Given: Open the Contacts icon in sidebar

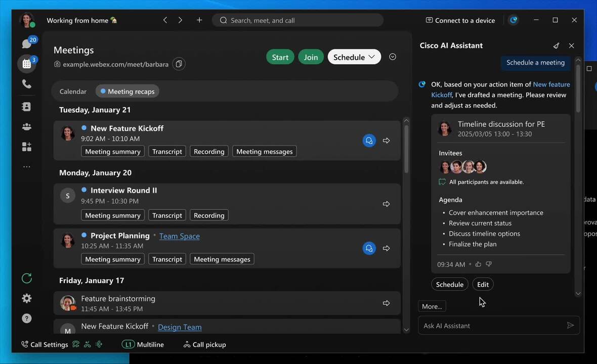Looking at the screenshot, I should (x=27, y=107).
